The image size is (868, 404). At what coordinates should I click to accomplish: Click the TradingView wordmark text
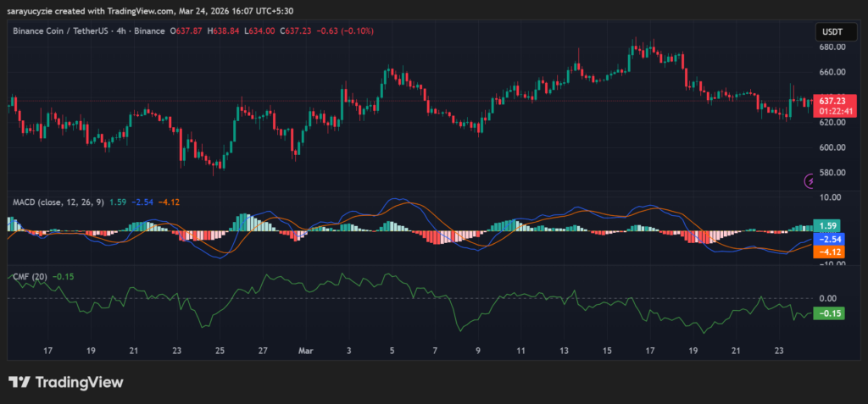pyautogui.click(x=79, y=383)
